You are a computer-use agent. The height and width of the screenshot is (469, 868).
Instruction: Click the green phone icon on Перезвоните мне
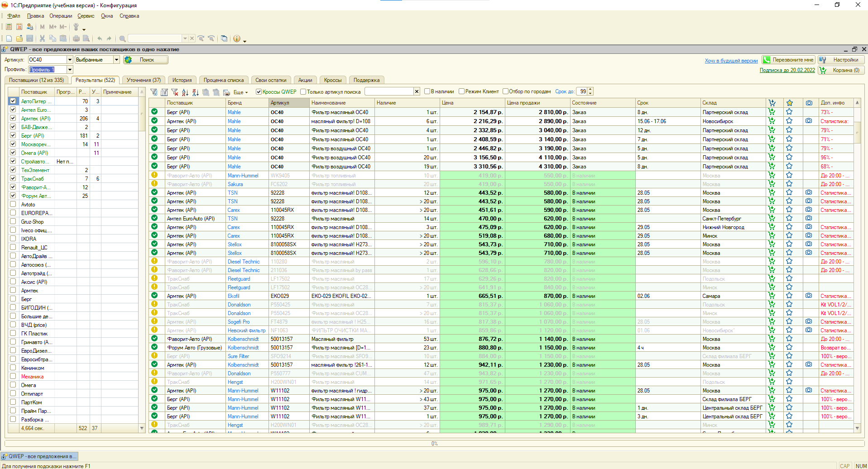[767, 60]
